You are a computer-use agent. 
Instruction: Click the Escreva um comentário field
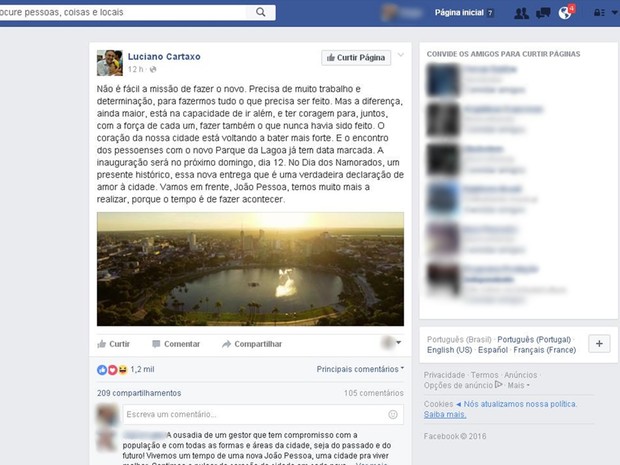pyautogui.click(x=263, y=414)
